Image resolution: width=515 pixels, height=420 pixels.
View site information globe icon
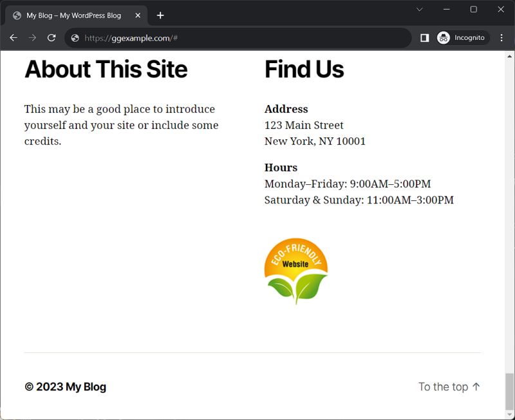(75, 38)
